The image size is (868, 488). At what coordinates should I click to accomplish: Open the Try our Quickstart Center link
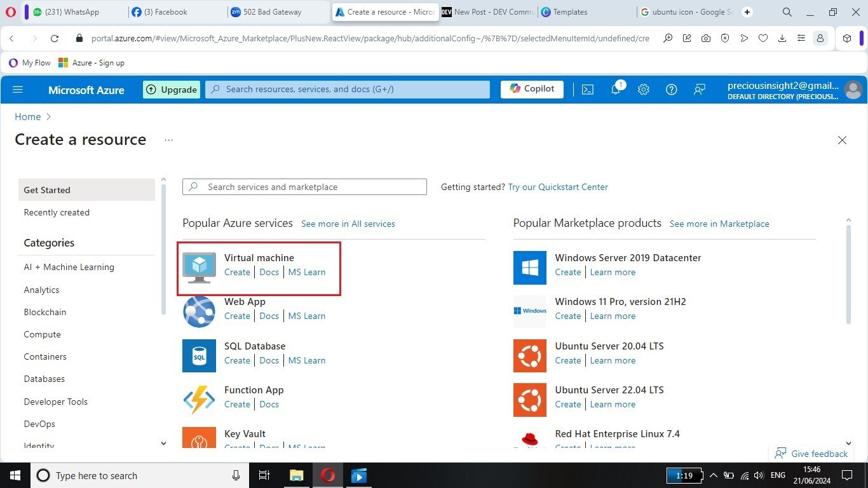pos(558,187)
